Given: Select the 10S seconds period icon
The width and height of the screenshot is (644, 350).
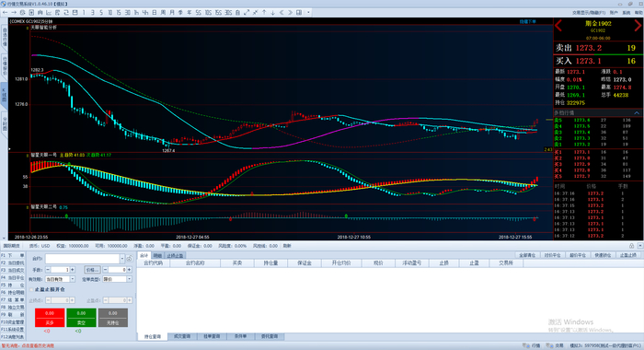Looking at the screenshot, I should pos(208,13).
